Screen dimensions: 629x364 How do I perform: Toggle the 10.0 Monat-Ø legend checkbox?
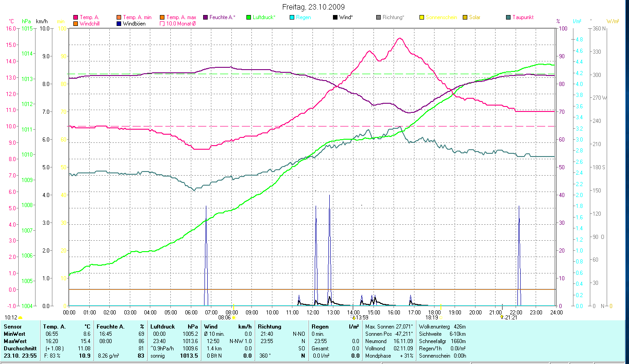tap(162, 24)
